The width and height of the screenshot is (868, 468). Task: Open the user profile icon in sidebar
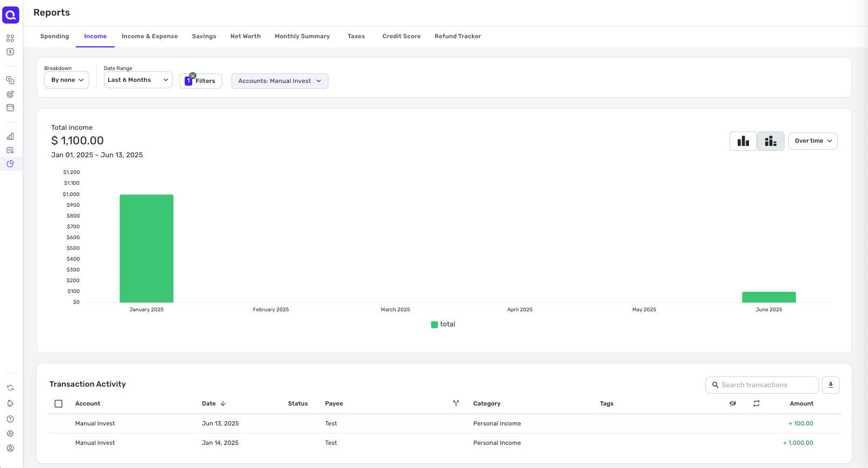(x=10, y=448)
